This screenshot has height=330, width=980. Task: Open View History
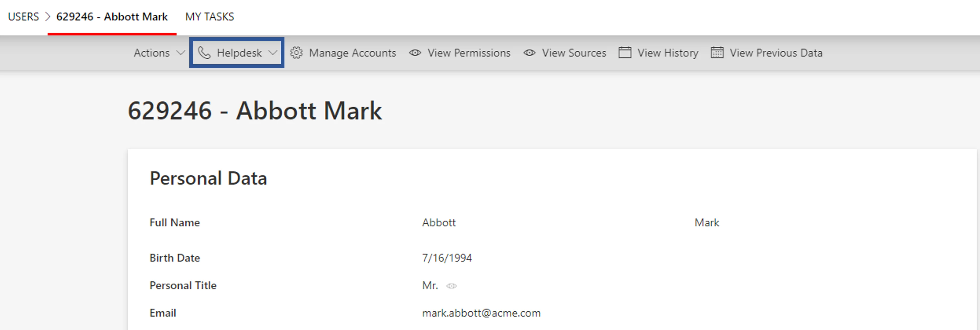[658, 53]
